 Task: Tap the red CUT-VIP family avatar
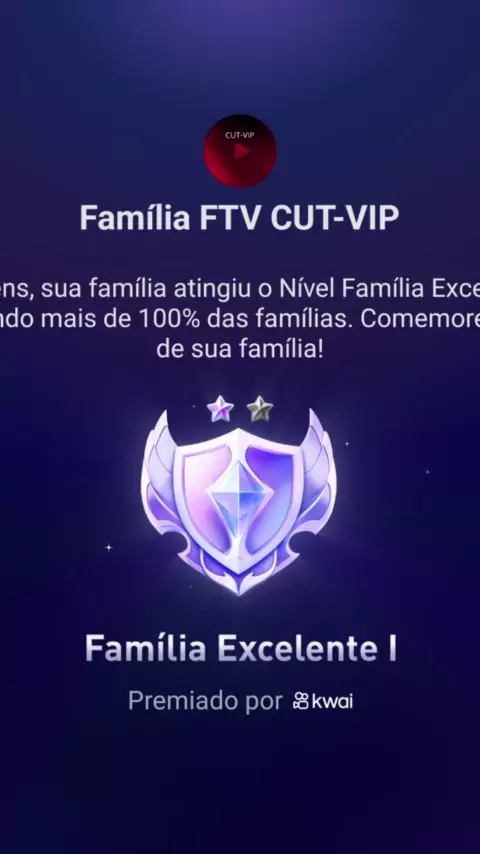pos(240,151)
